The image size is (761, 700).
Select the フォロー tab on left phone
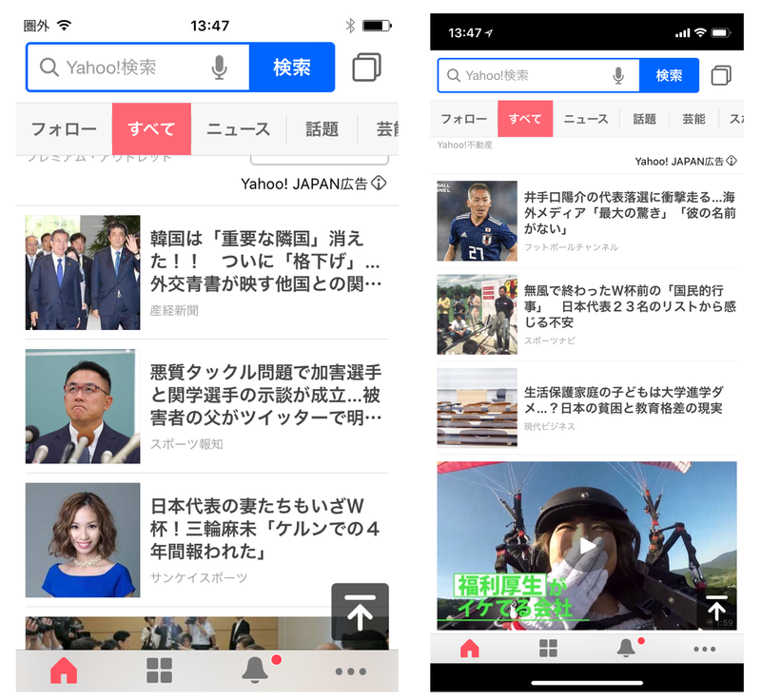pos(64,129)
